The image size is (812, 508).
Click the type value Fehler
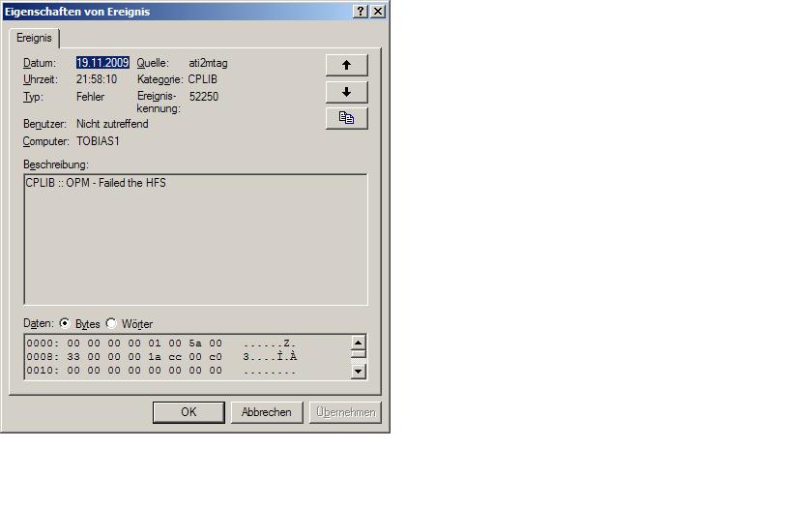pyautogui.click(x=90, y=97)
